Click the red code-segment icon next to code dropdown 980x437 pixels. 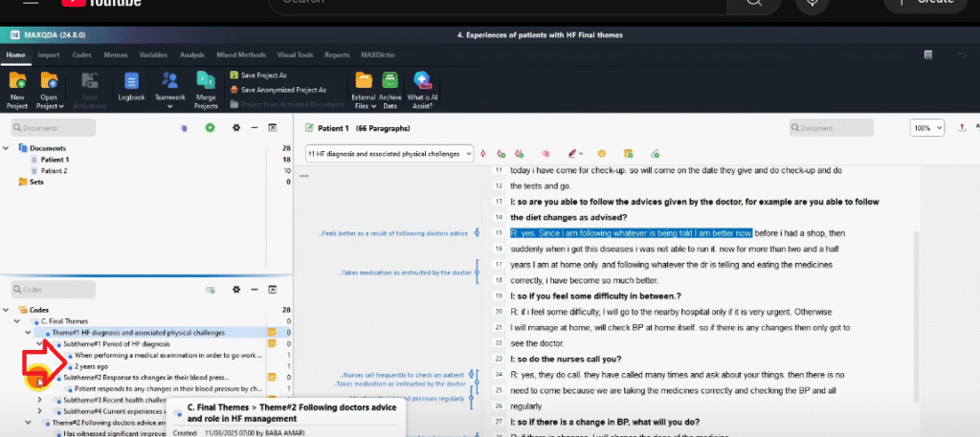482,154
